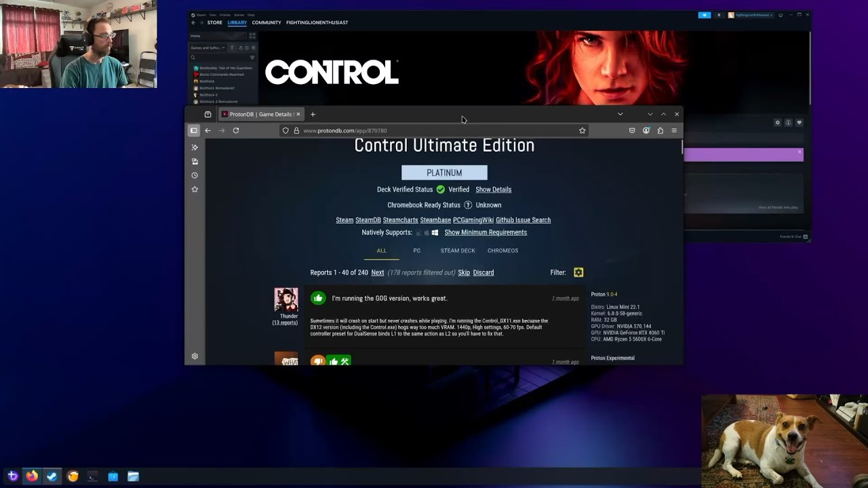Viewport: 868px width, 488px height.
Task: Click the Chromebook status question mark
Action: click(468, 205)
